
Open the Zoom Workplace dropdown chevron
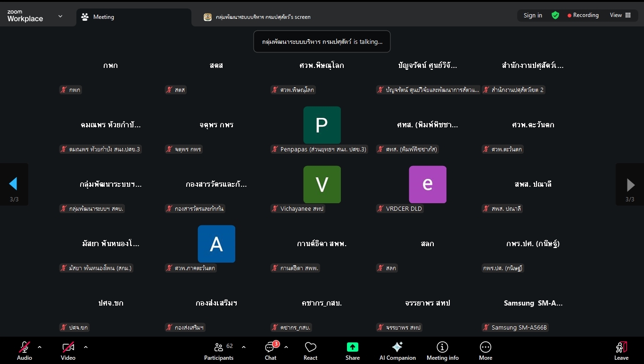60,16
